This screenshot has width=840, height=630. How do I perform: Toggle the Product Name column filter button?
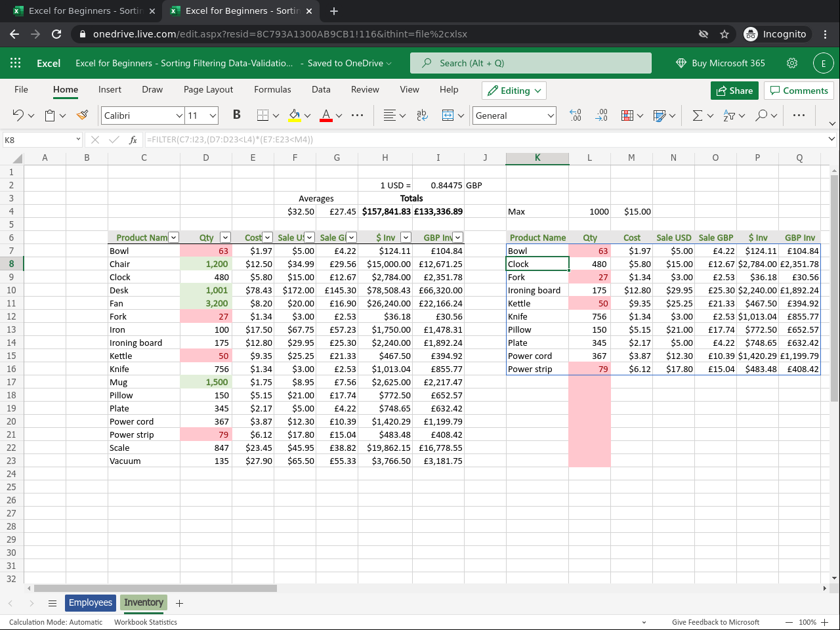[173, 238]
